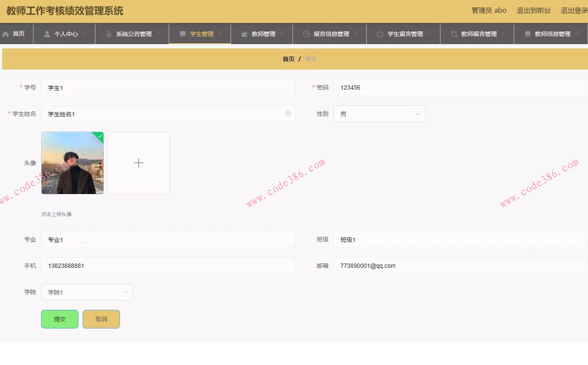The width and height of the screenshot is (588, 365).
Task: Click the monitor icon on 学生管理
Action: point(183,34)
